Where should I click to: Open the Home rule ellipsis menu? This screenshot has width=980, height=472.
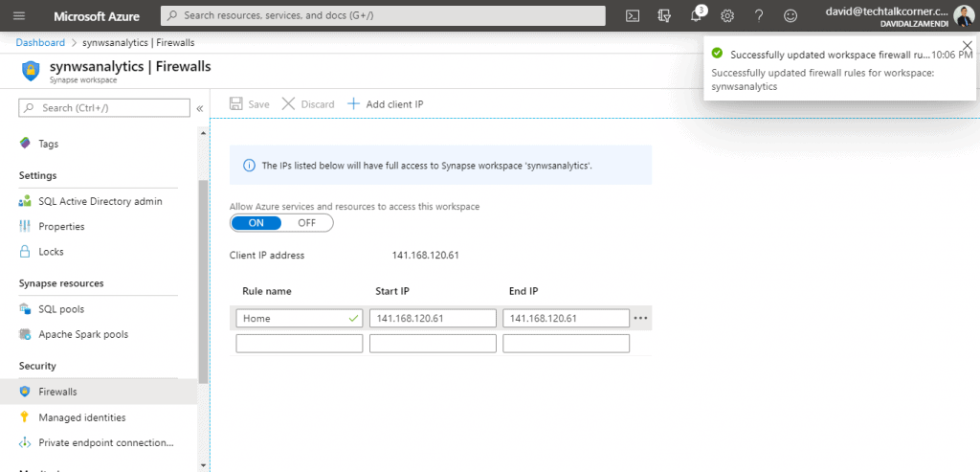[640, 318]
